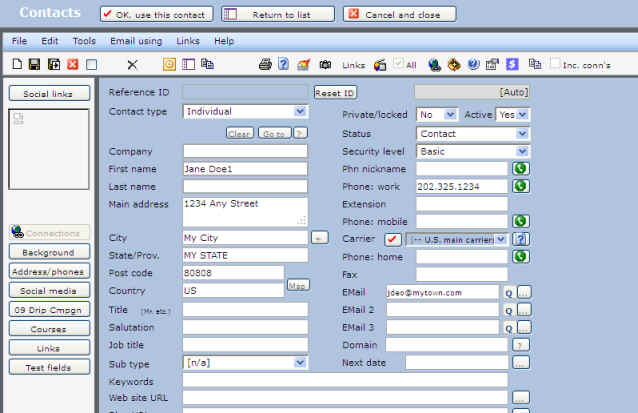Viewport: 638px width, 413px height.
Task: Click the Clear button under Contact type
Action: (x=240, y=133)
